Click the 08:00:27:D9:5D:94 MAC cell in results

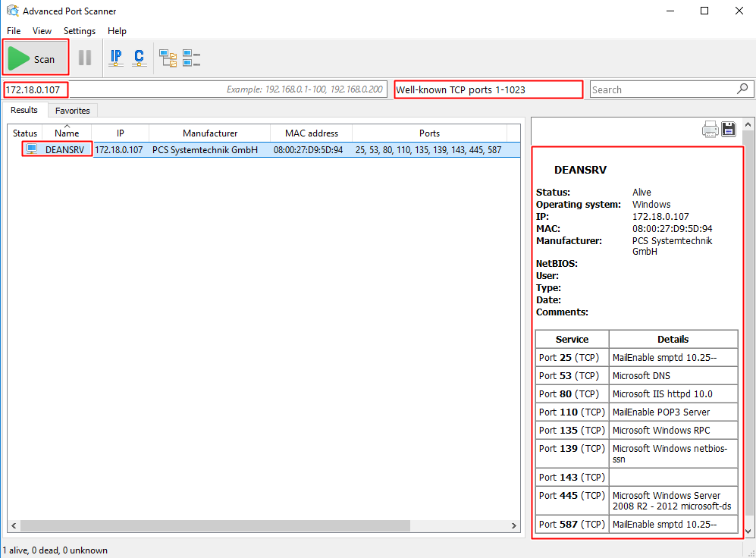[x=308, y=150]
